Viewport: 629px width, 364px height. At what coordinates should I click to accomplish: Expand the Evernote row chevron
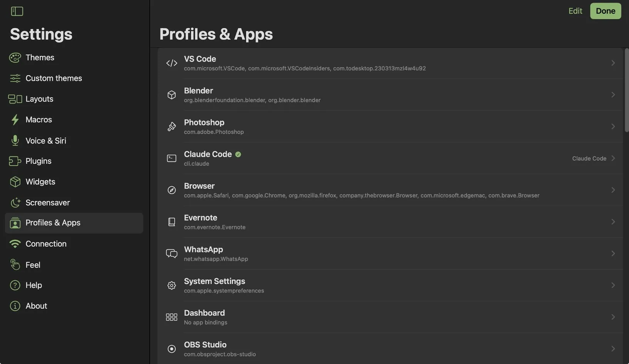pyautogui.click(x=613, y=222)
